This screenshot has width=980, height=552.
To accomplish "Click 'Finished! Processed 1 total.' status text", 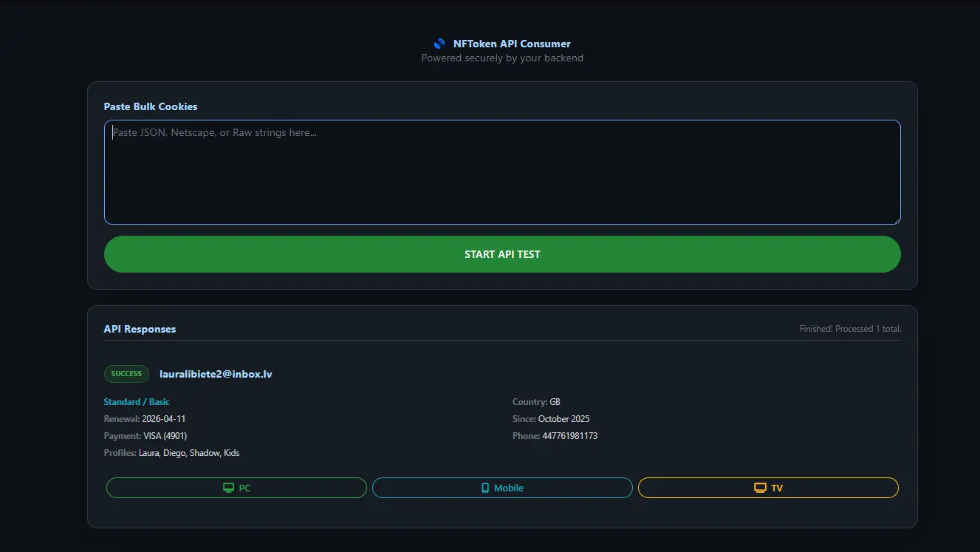I will coord(850,329).
